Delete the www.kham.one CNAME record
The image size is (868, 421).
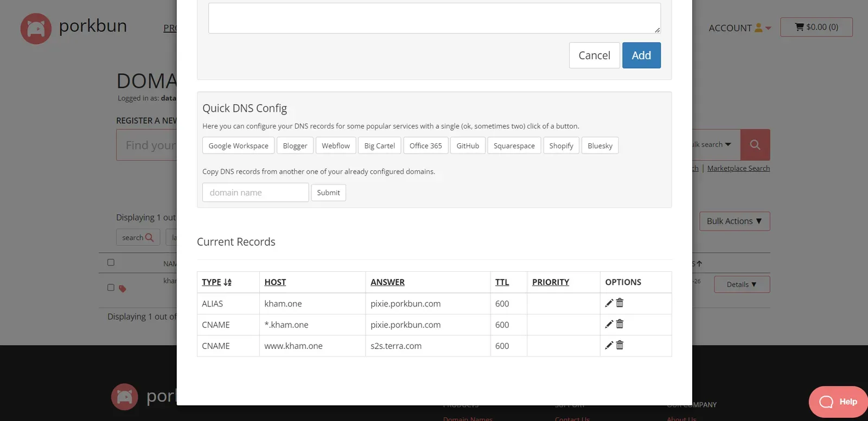tap(620, 345)
